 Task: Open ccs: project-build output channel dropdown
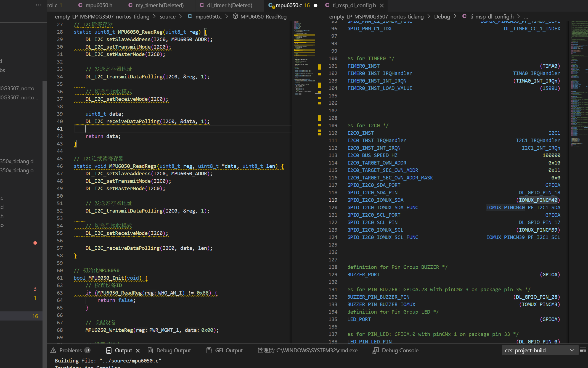click(x=539, y=350)
